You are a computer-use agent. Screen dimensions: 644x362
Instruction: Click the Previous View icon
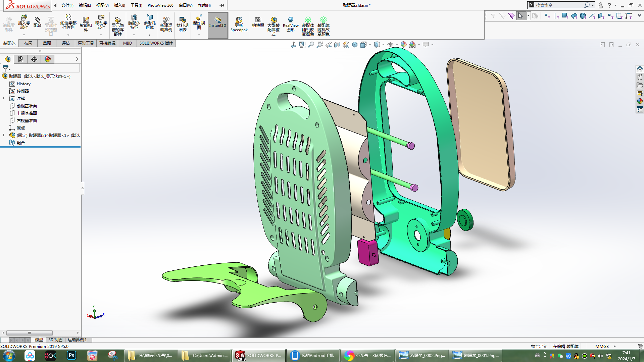(329, 45)
